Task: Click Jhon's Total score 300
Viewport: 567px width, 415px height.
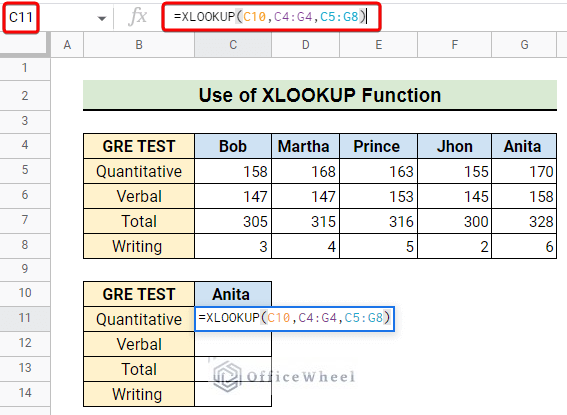Action: click(455, 221)
